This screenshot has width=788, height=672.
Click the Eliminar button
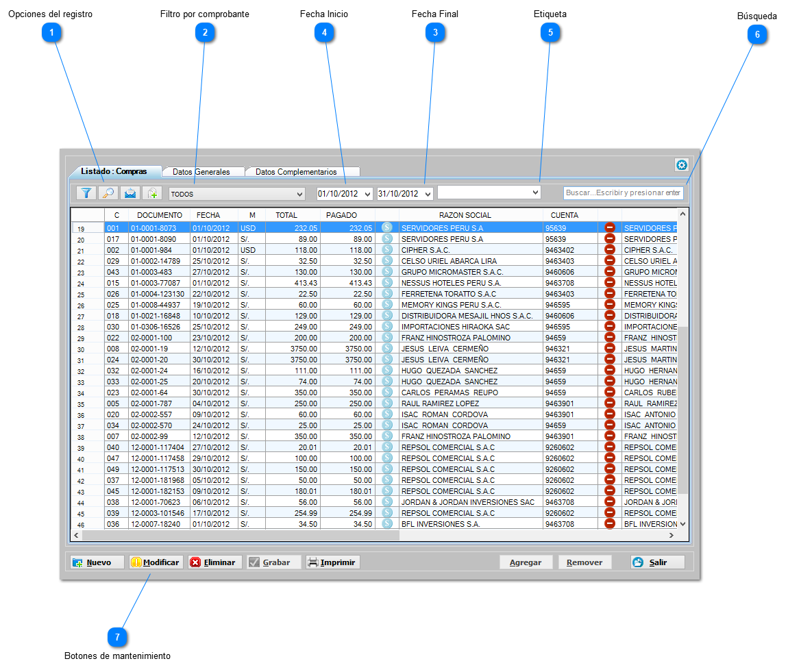point(214,562)
